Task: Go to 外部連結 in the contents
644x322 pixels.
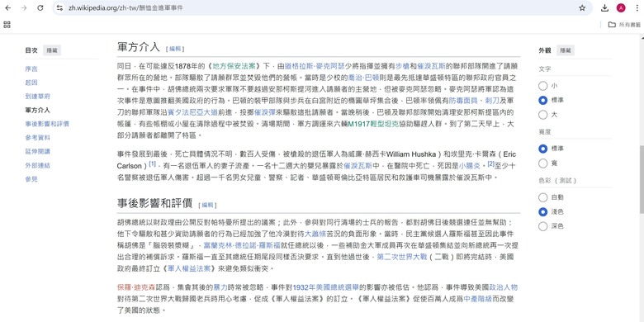Action: tap(37, 165)
